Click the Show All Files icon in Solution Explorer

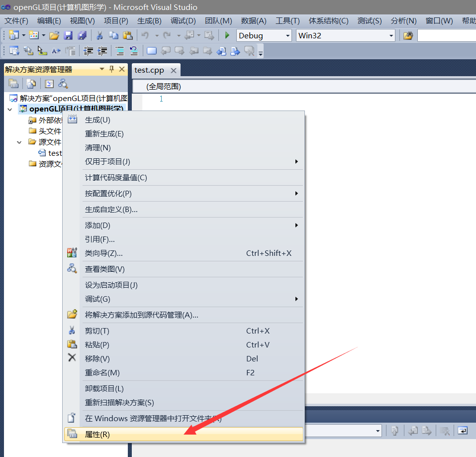(x=31, y=84)
